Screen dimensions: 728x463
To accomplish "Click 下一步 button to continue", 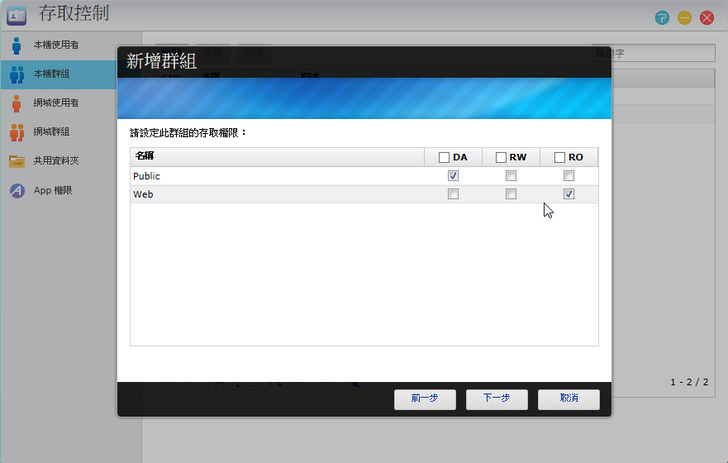I will click(x=497, y=399).
